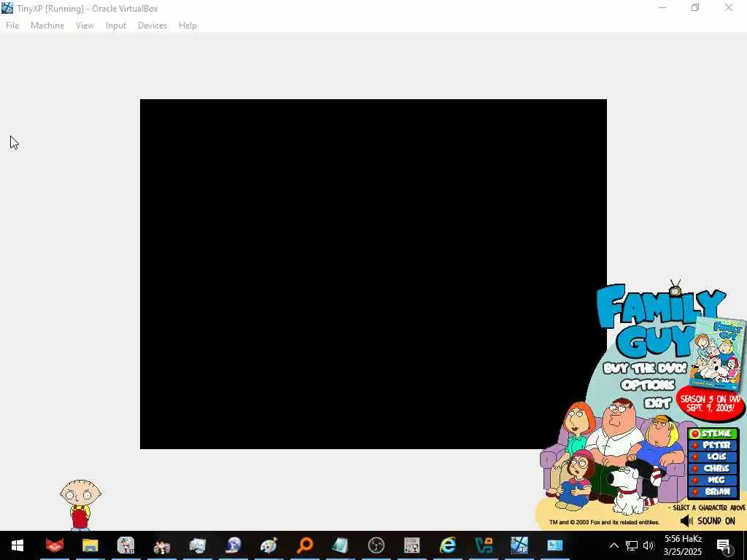Click the VirtualBox title bar icon
The width and height of the screenshot is (747, 560).
(7, 8)
